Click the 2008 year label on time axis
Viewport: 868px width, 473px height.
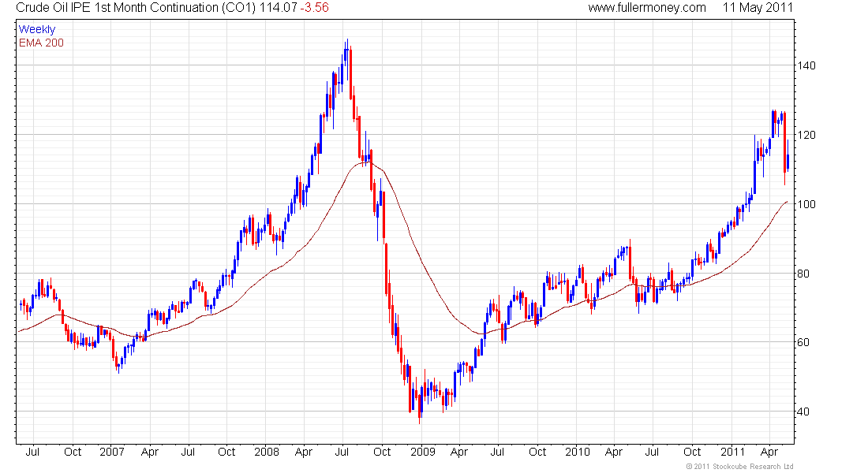tap(266, 452)
